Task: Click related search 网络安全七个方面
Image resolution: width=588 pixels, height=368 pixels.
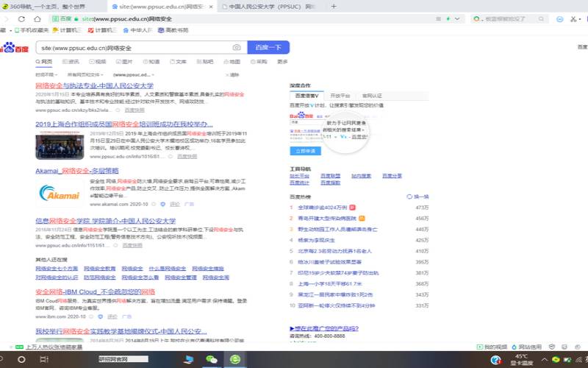Action: 57,269
